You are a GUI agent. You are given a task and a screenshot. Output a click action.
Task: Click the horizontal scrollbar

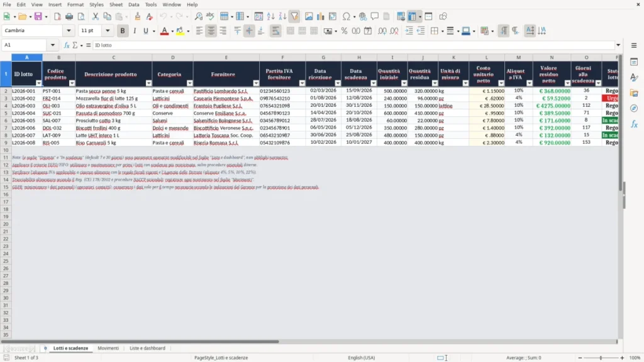point(140,341)
